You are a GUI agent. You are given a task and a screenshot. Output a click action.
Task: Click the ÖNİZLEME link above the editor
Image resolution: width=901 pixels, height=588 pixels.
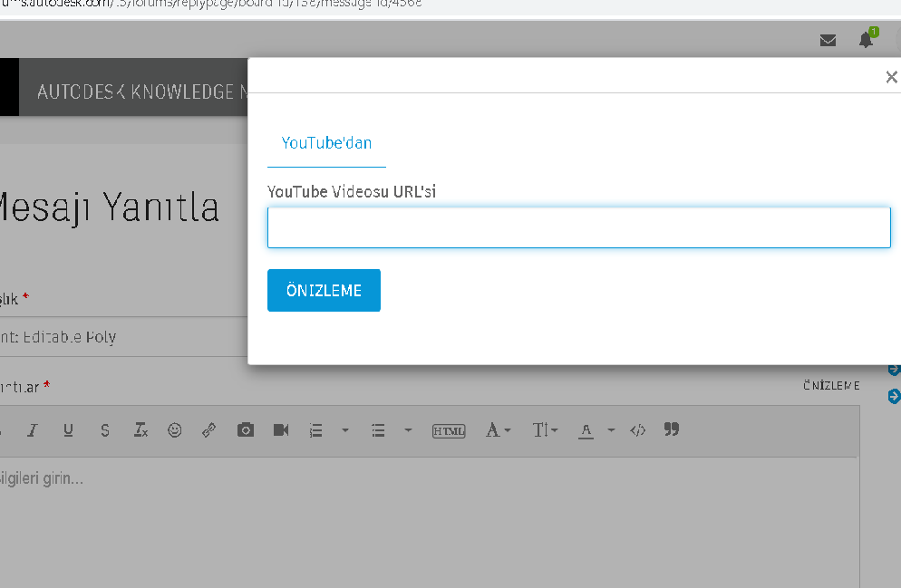(x=831, y=385)
